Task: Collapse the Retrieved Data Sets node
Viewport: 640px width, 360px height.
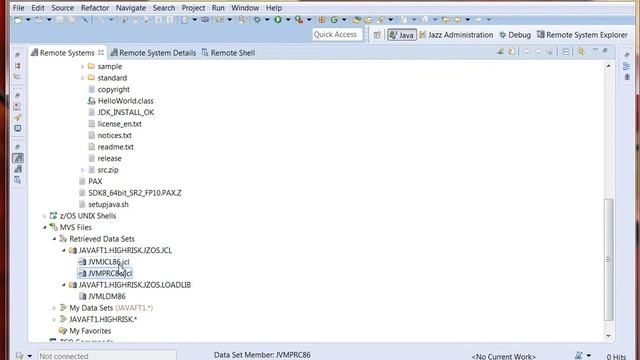Action: click(54, 239)
